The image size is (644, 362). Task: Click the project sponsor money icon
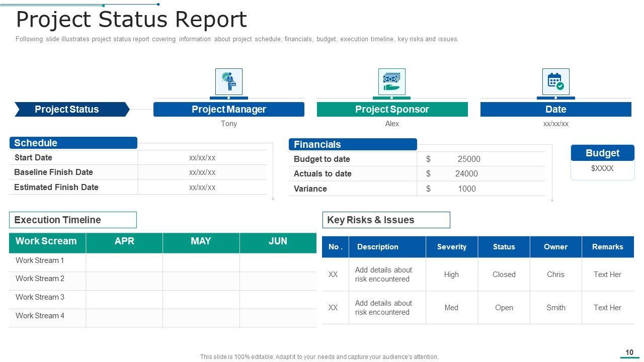392,81
